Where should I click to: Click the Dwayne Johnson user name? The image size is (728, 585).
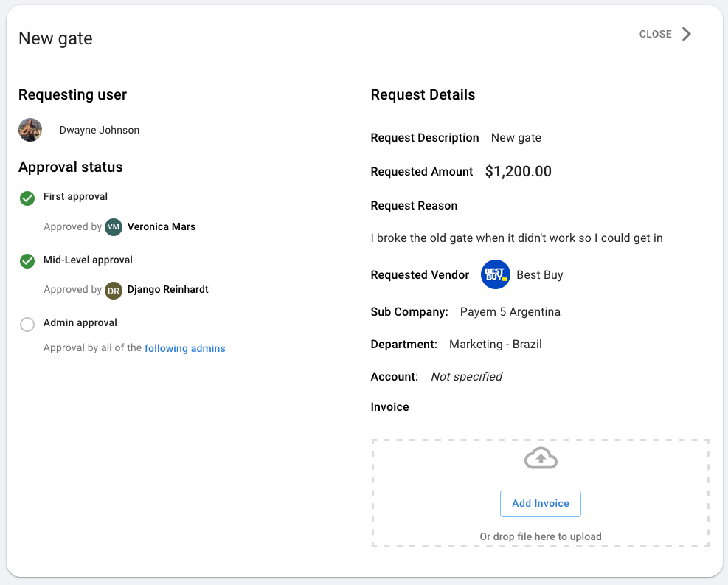[100, 130]
